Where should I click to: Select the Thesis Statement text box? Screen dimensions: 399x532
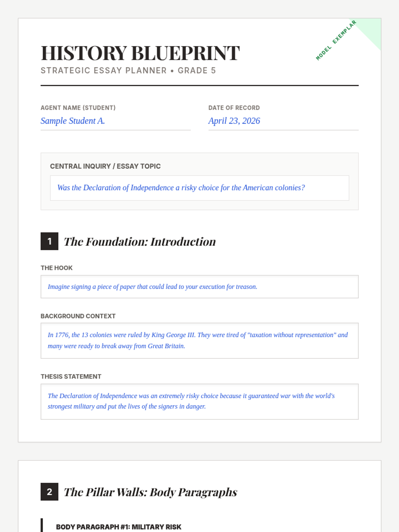(x=199, y=401)
